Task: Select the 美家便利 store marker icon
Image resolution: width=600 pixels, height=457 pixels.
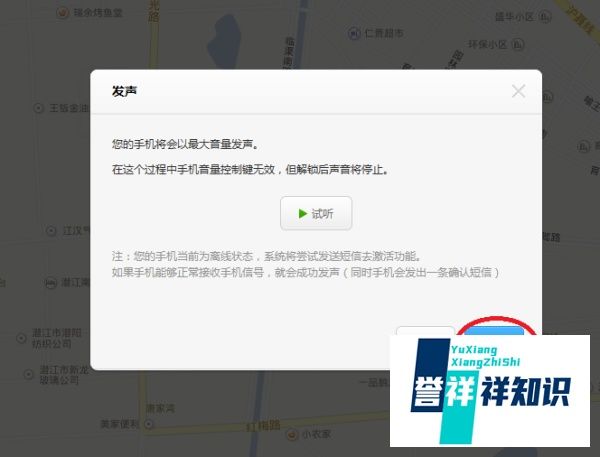Action: tap(150, 424)
